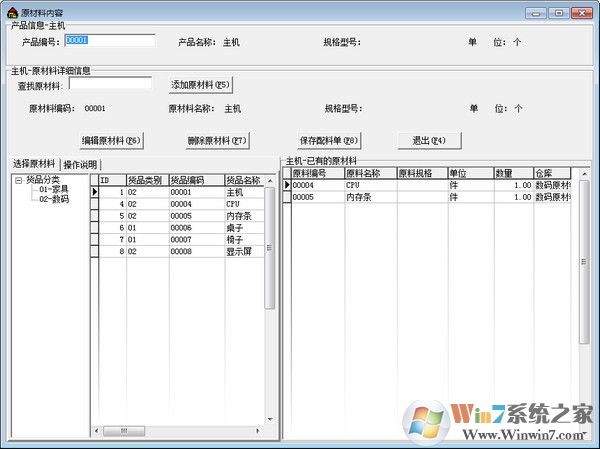The width and height of the screenshot is (600, 449).
Task: Click goods list scroll down arrow
Action: pos(270,420)
